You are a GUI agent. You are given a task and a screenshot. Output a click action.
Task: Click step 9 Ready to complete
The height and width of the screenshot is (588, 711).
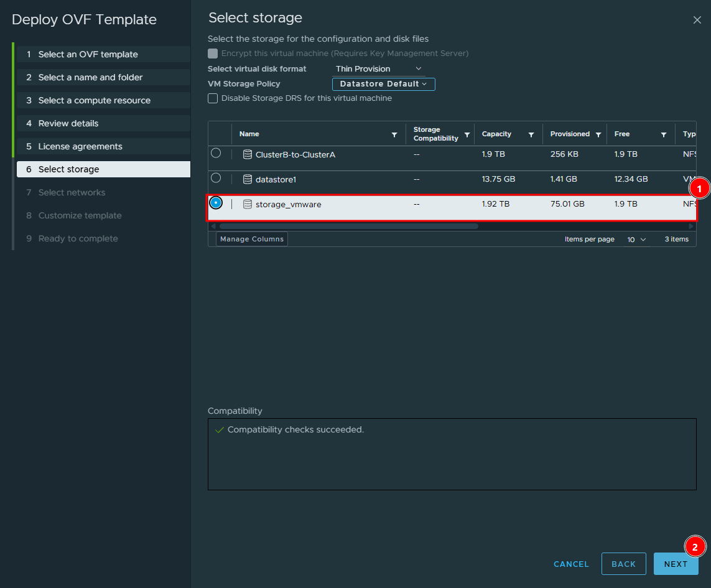coord(103,239)
